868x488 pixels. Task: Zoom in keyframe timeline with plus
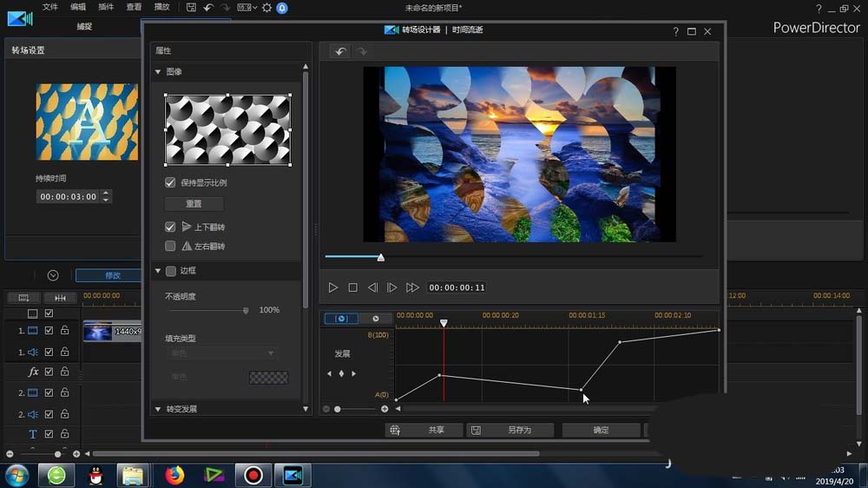pos(385,409)
